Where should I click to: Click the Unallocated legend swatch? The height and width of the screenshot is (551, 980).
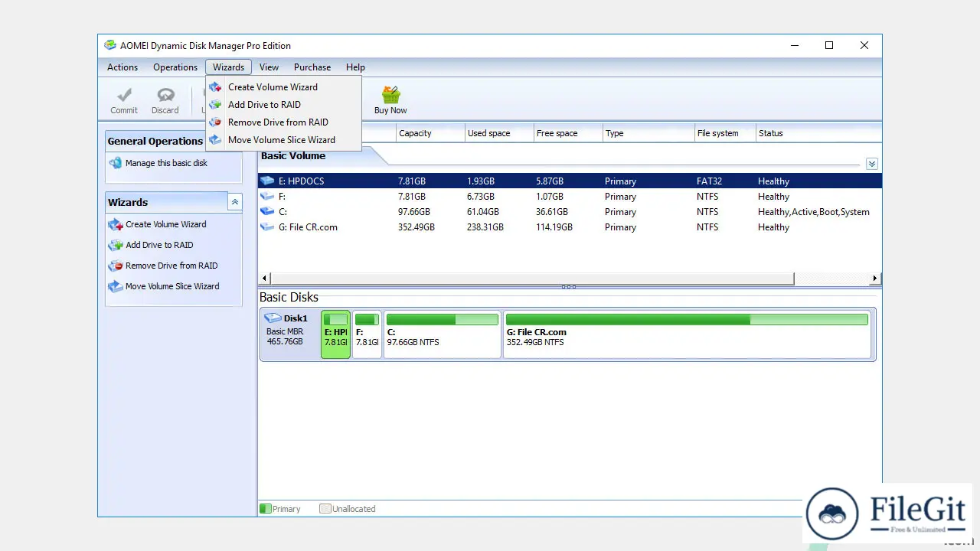coord(325,508)
